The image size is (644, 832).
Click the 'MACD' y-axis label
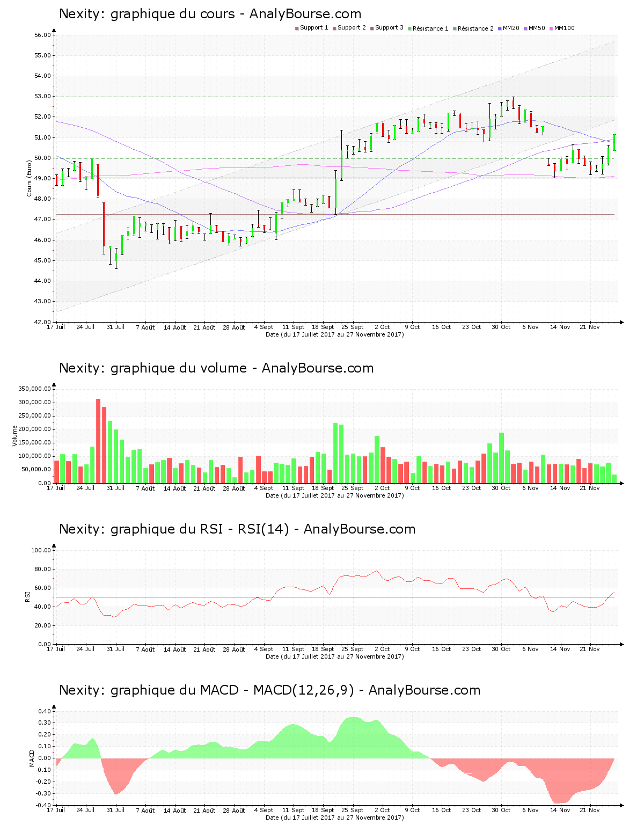click(x=32, y=757)
